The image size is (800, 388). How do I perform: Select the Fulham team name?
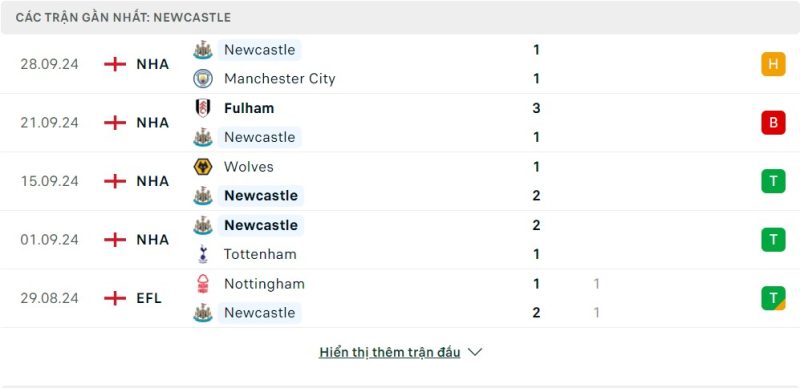click(249, 108)
